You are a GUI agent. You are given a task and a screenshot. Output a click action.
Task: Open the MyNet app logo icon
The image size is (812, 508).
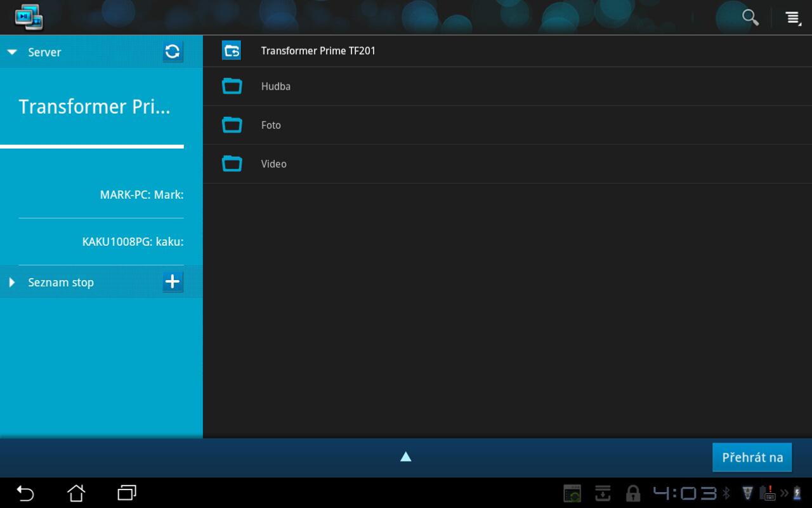(29, 17)
